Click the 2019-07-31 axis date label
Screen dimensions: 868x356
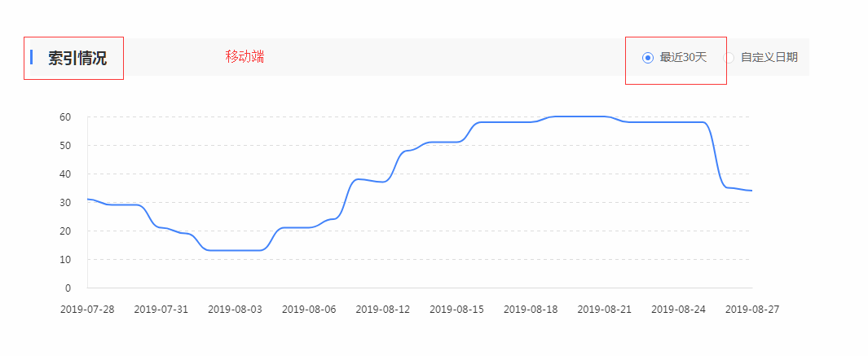[161, 310]
